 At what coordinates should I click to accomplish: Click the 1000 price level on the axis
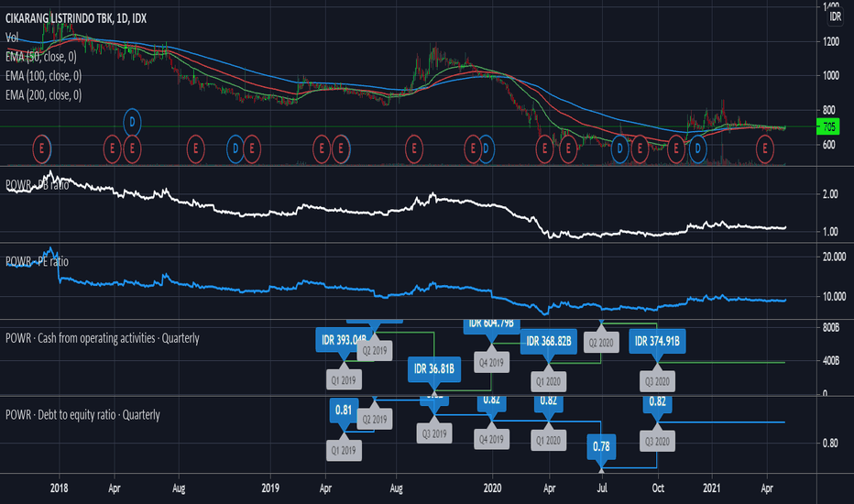(830, 76)
